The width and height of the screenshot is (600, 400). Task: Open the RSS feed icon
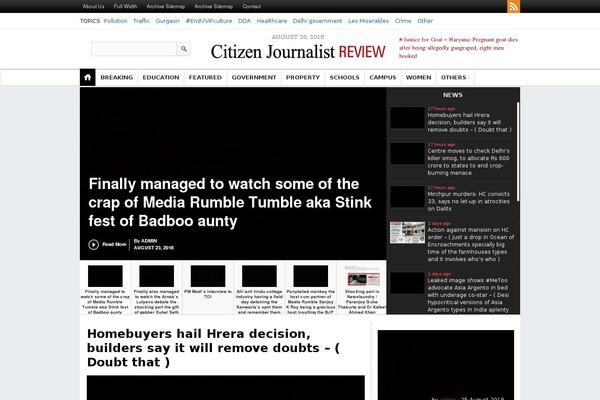point(513,7)
